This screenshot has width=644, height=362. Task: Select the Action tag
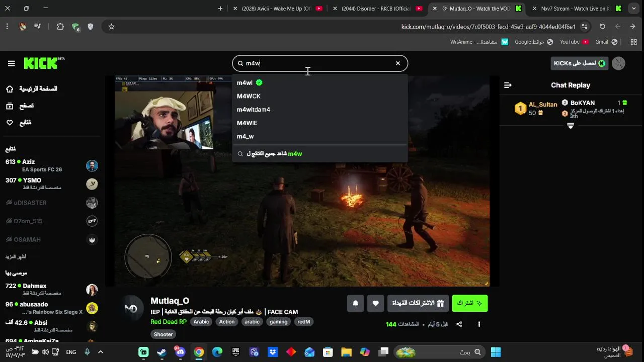click(227, 322)
